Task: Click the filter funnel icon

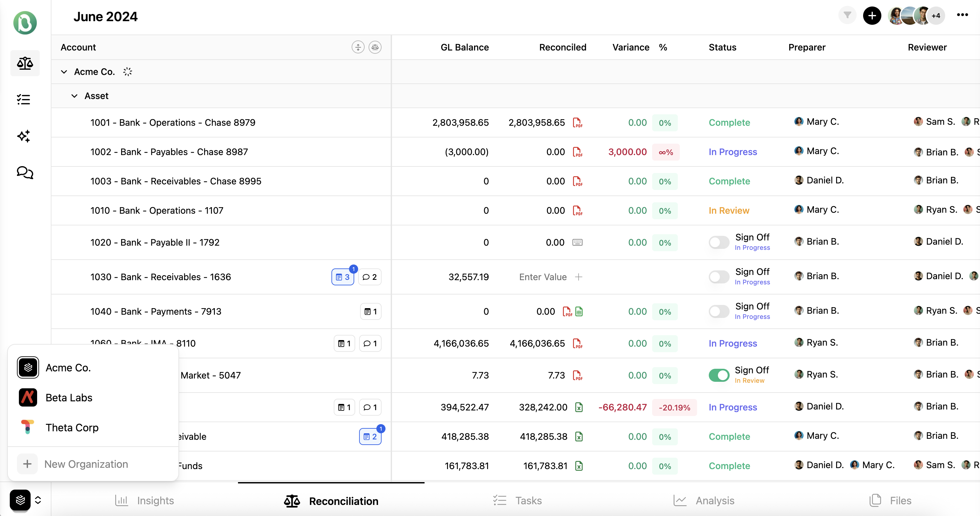Action: (x=847, y=15)
